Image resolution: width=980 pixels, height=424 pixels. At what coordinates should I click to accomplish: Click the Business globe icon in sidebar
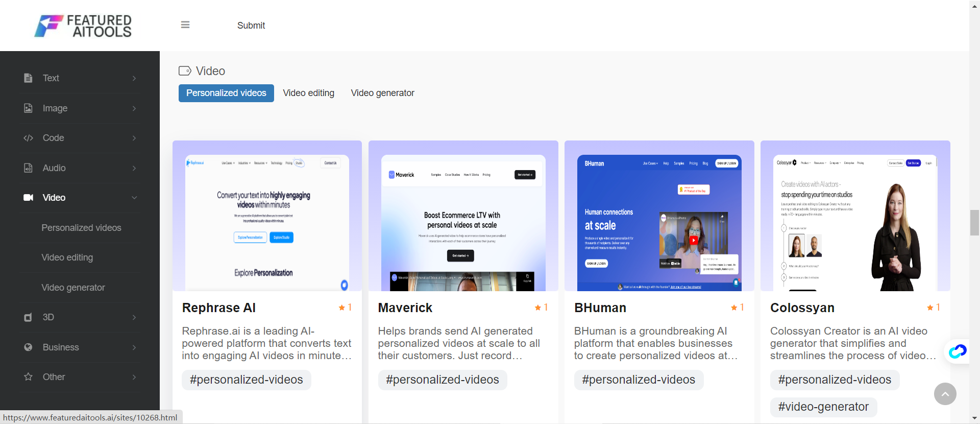pos(28,347)
